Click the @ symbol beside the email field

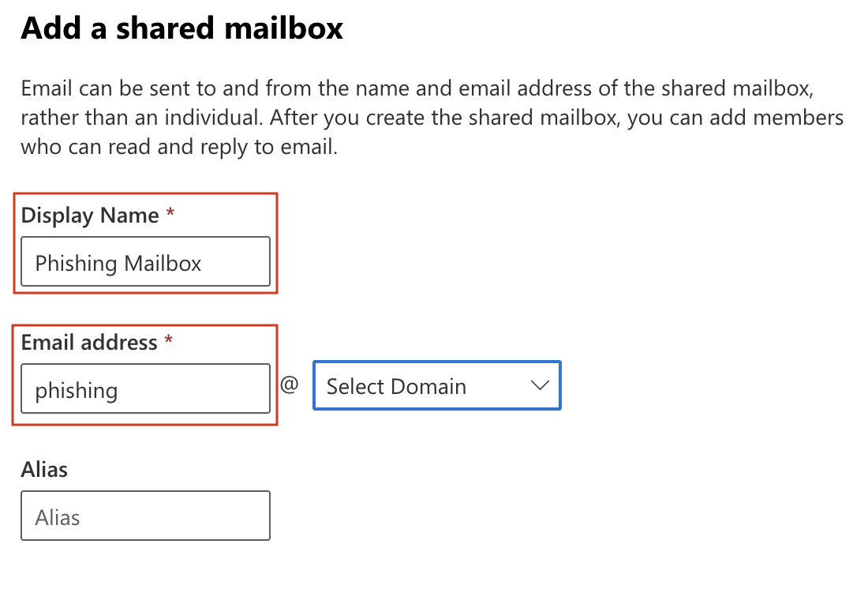coord(290,385)
